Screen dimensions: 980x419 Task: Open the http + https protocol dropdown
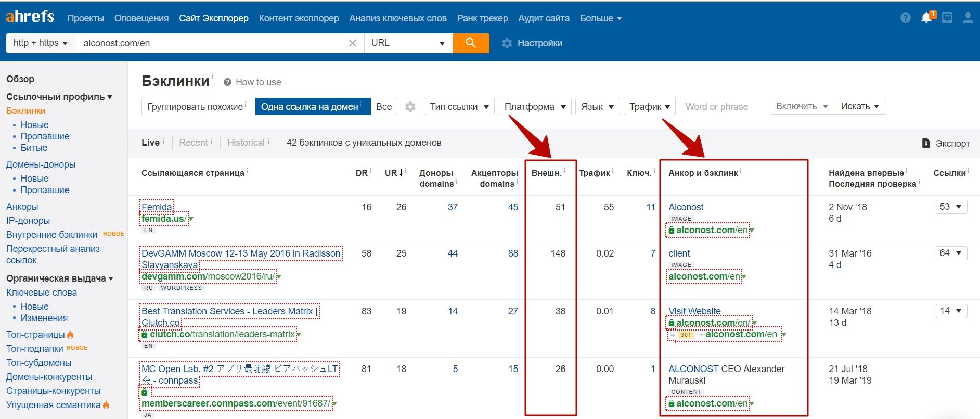tap(41, 43)
